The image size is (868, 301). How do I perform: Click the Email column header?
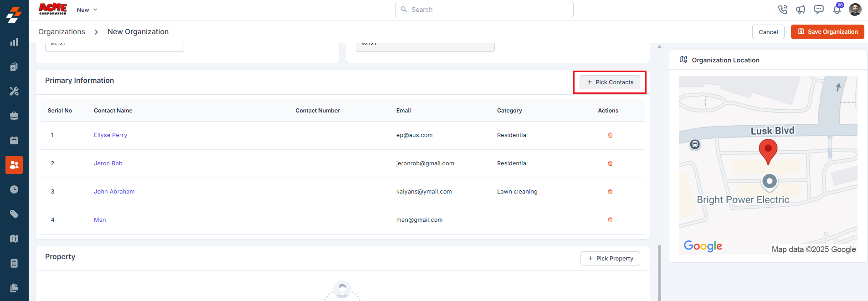click(404, 111)
